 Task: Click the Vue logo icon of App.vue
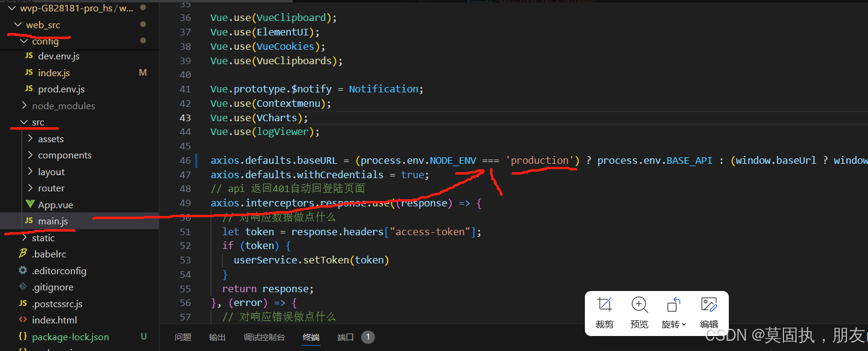tap(30, 205)
